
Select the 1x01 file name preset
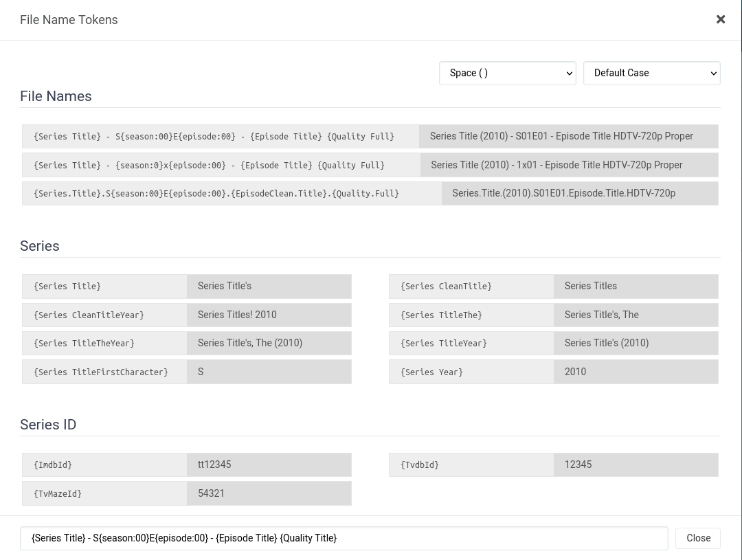pos(220,165)
